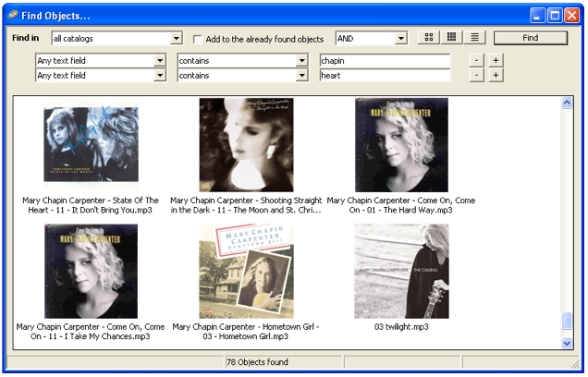Switch to list view icon
The height and width of the screenshot is (377, 588).
(x=475, y=37)
